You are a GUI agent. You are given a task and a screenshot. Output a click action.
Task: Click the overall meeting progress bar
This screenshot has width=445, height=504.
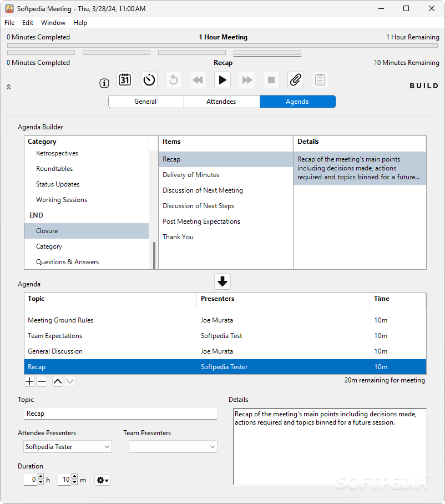coord(222,46)
